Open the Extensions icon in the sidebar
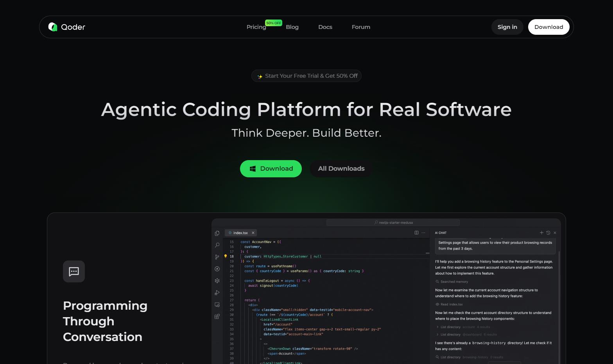 pyautogui.click(x=217, y=316)
